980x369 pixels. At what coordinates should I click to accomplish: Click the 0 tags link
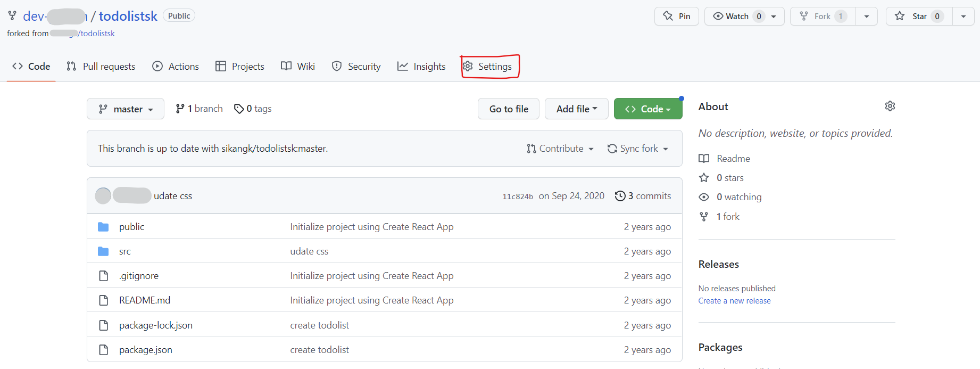click(x=253, y=109)
